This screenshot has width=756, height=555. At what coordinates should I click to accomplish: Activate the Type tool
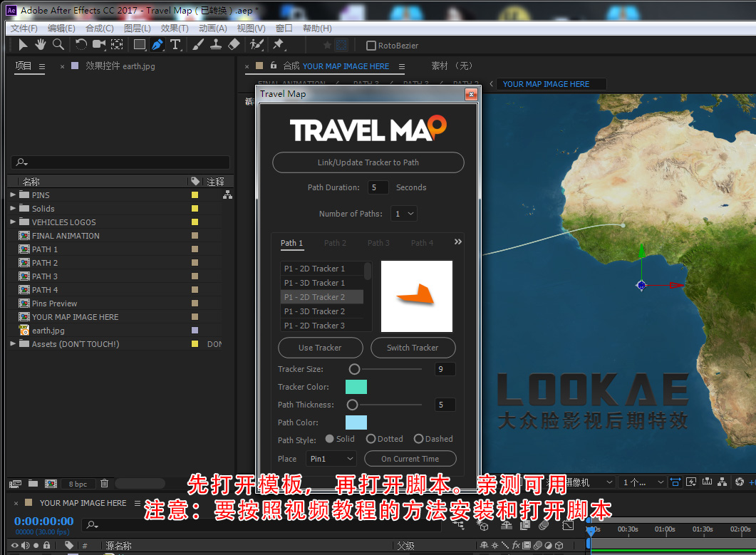[175, 45]
